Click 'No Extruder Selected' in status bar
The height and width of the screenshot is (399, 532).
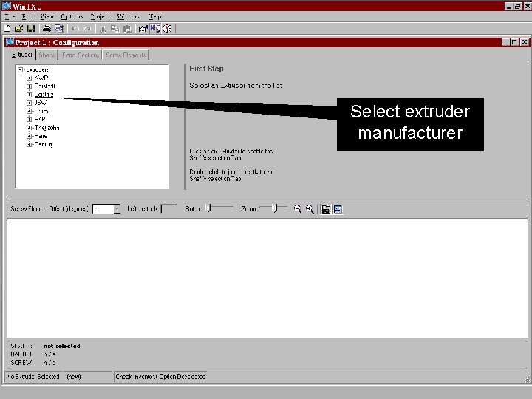[33, 377]
